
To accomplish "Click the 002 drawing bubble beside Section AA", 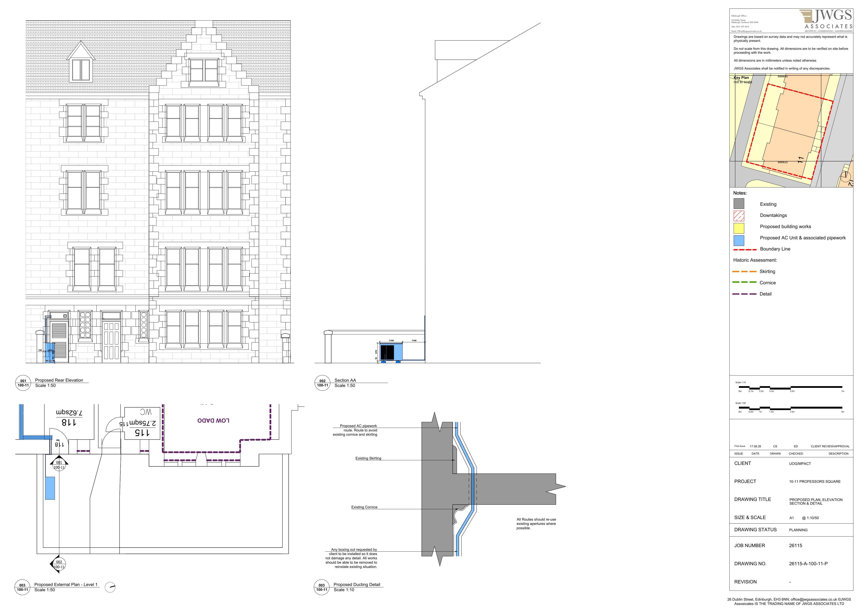I will point(322,383).
